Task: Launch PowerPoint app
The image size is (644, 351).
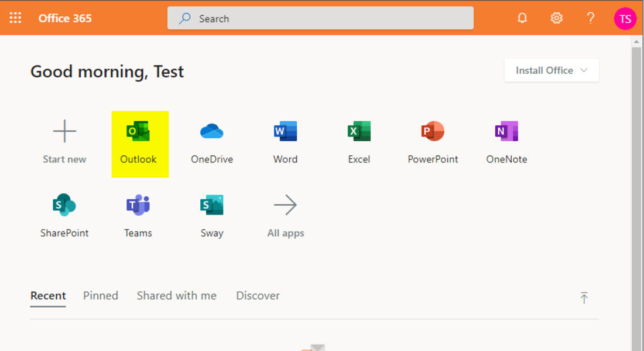Action: pyautogui.click(x=433, y=143)
